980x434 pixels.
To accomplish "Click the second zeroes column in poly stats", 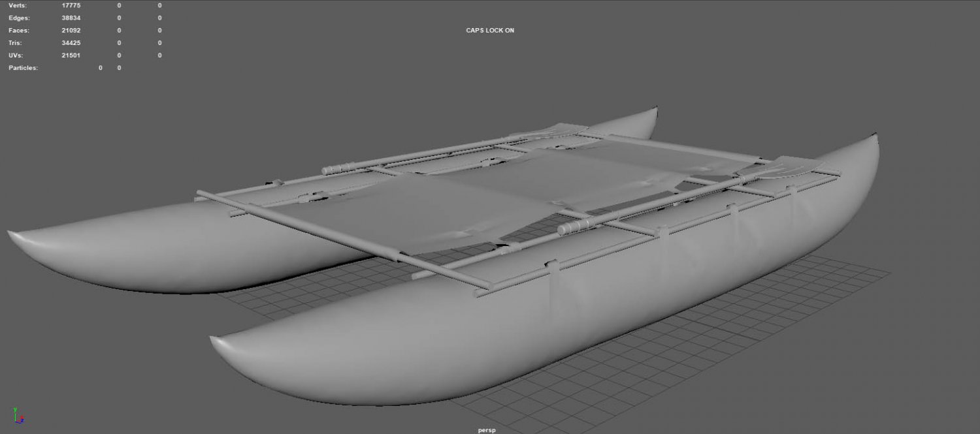I will (159, 30).
